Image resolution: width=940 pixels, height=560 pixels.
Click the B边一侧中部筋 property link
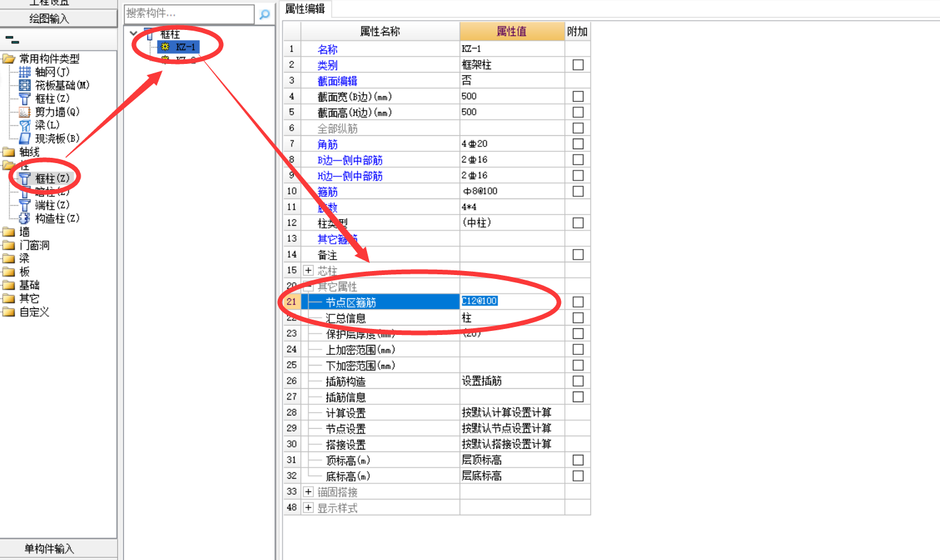click(350, 160)
